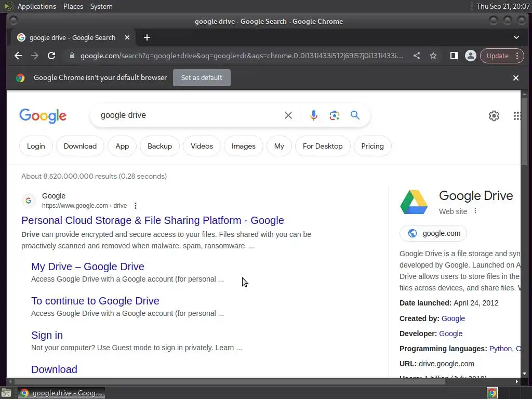
Task: Click the scroll down arrow
Action: click(x=525, y=374)
